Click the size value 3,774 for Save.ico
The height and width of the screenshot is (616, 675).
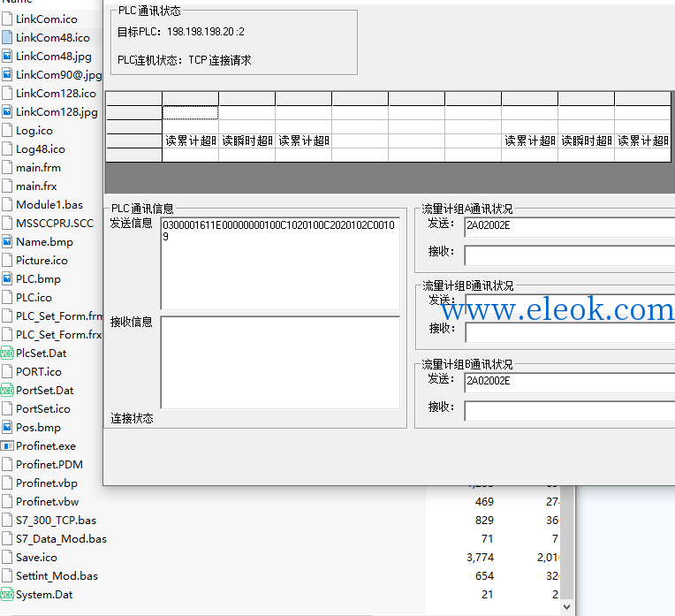480,558
